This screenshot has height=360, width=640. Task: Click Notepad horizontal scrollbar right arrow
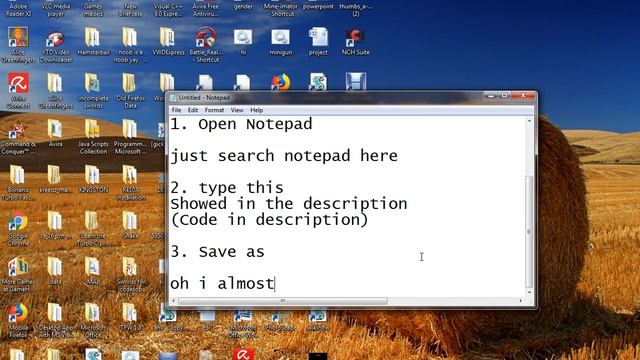pos(521,301)
